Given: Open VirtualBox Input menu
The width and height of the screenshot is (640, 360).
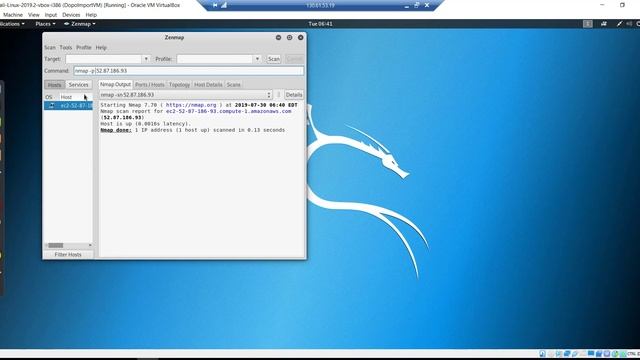Looking at the screenshot, I should (51, 15).
